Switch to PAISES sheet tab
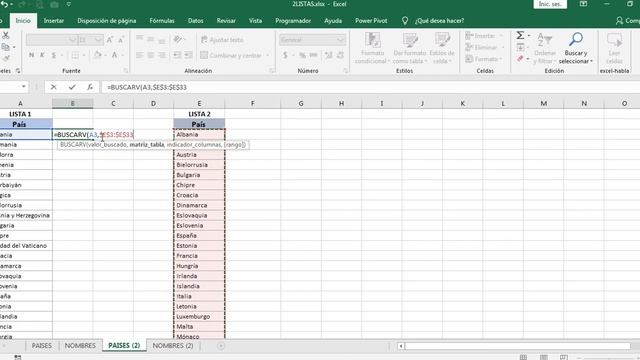The width and height of the screenshot is (640, 360). [42, 345]
